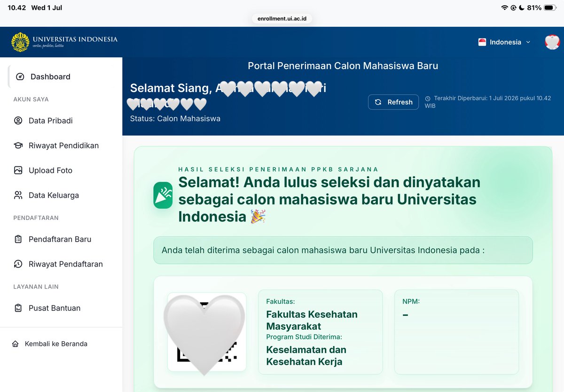The width and height of the screenshot is (564, 392).
Task: Click the home icon beside Kembali ke Beranda
Action: pos(16,344)
